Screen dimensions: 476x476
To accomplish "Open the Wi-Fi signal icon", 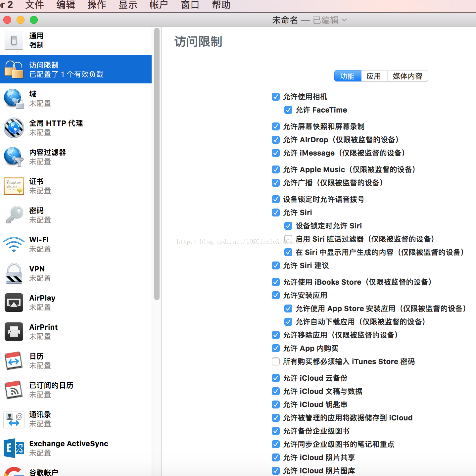I will tap(14, 244).
